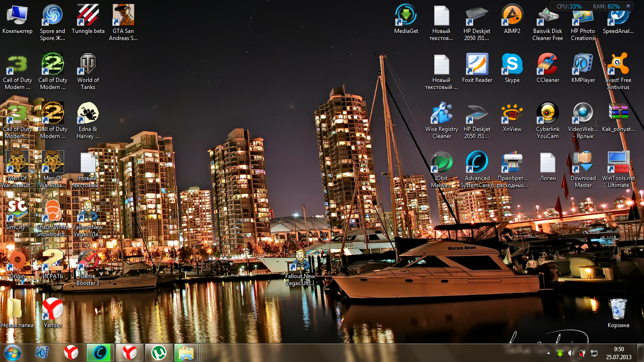Open the AIMP2 player shortcut
This screenshot has height=362, width=644.
click(x=512, y=16)
